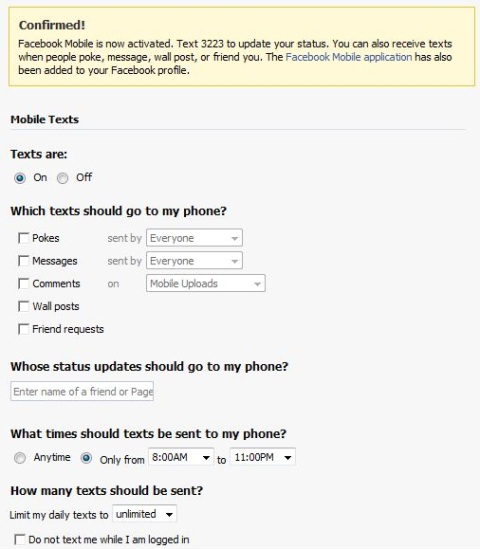Open the 8:00AM start time dropdown
Viewport: 480px width, 549px height.
coord(181,457)
